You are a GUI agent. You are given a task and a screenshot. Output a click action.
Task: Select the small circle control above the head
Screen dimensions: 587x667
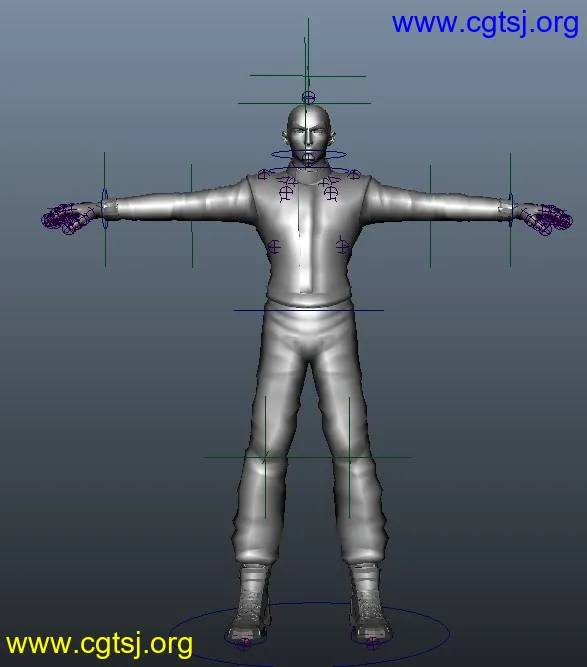tap(308, 97)
